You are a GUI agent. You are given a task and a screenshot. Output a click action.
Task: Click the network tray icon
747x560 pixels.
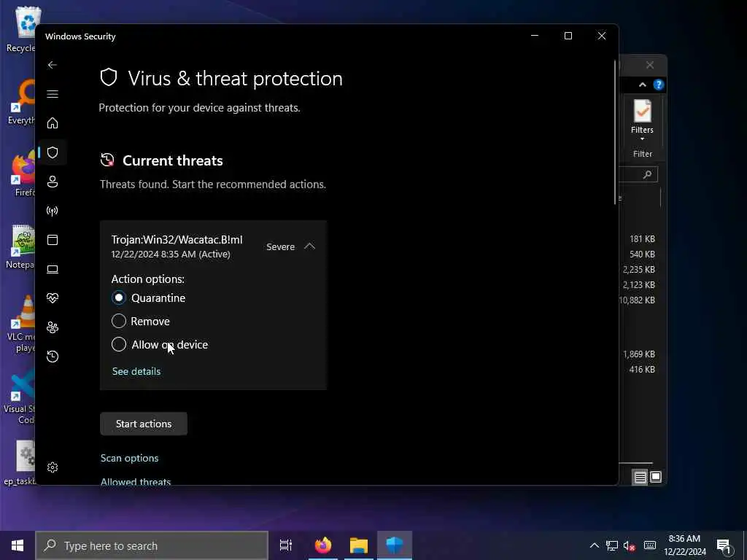612,545
